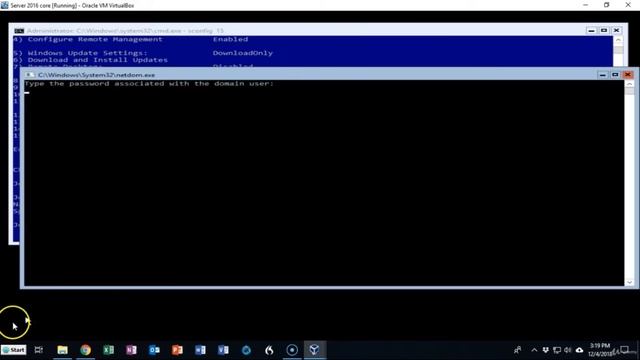This screenshot has width=640, height=360.
Task: Open the clock showing 3:19 PM
Action: click(x=600, y=350)
